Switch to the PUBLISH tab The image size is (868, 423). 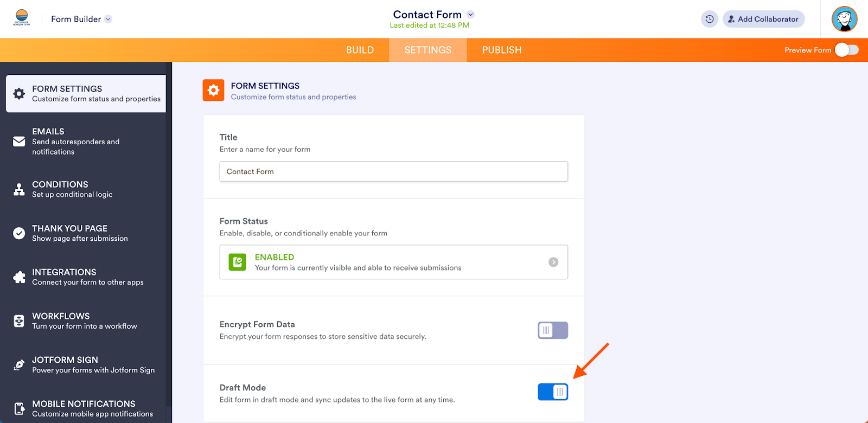tap(502, 50)
